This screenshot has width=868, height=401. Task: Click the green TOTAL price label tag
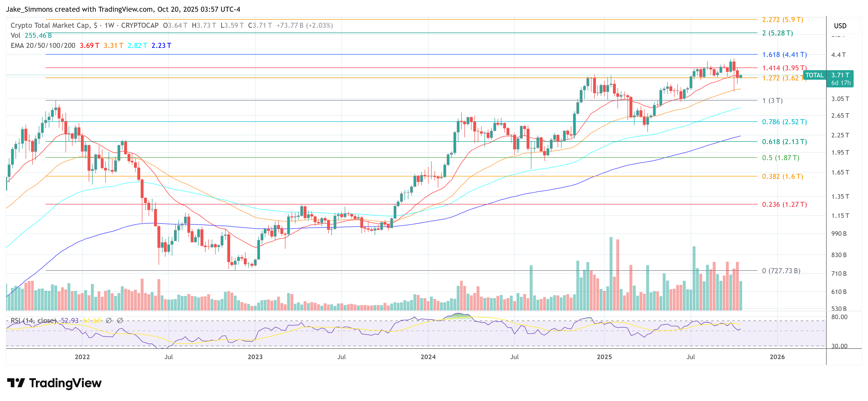[814, 75]
